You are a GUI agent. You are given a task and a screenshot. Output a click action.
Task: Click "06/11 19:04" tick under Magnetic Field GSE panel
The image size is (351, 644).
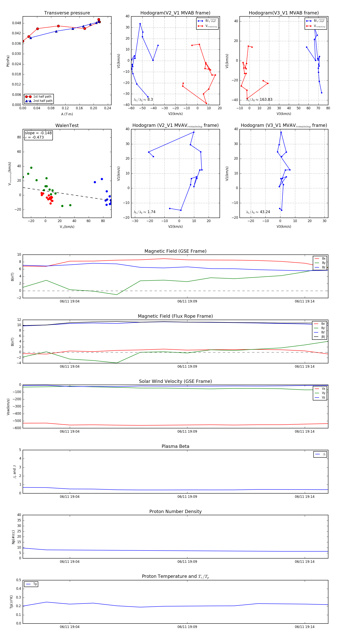point(70,302)
